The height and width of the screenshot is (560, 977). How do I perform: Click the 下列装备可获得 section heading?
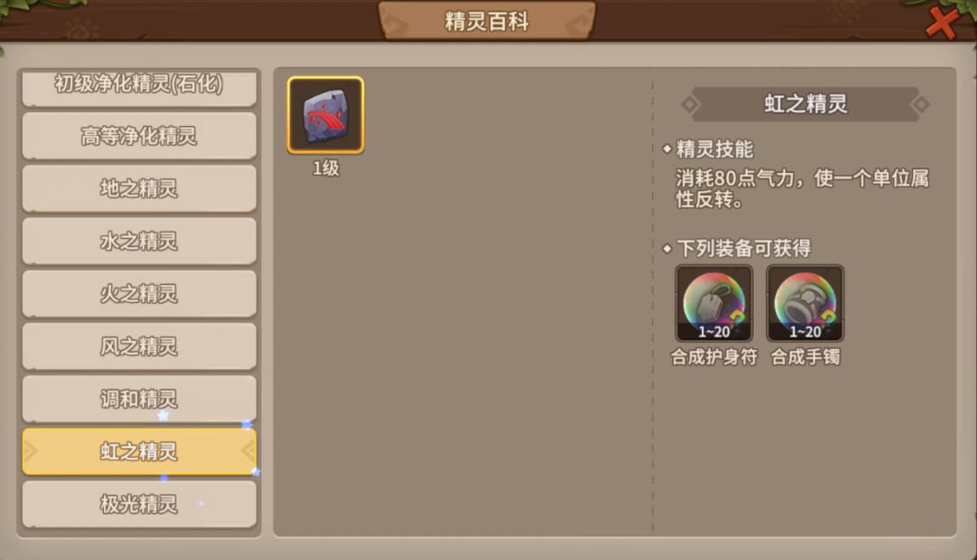point(744,249)
